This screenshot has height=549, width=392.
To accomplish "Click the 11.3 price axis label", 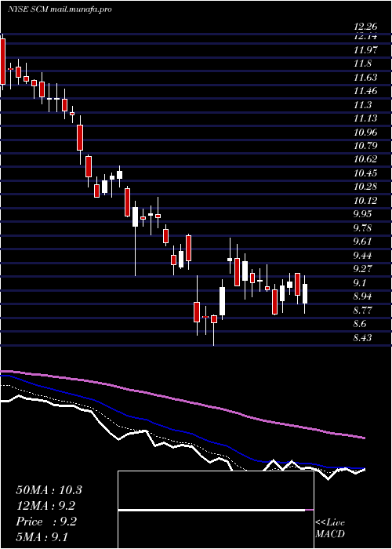I will click(362, 104).
